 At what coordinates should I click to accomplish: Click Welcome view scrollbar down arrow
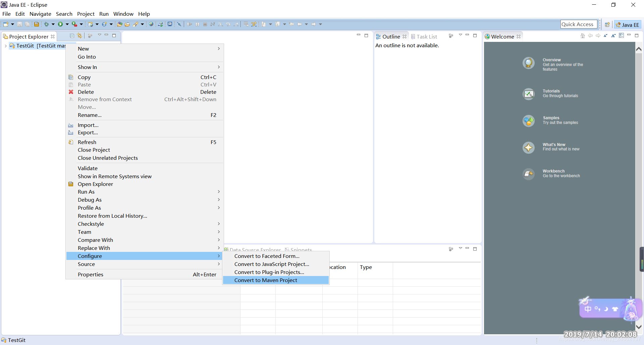[x=639, y=327]
